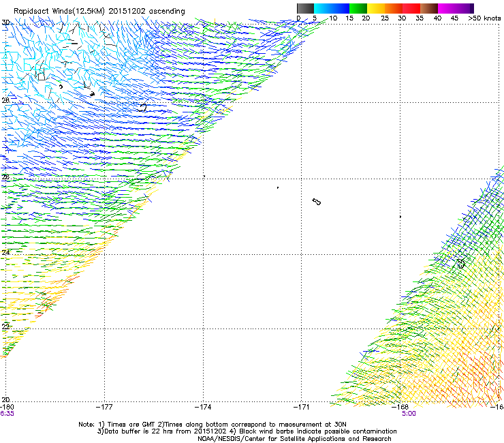
Task: Click the longitude label '-168'
Action: click(400, 407)
